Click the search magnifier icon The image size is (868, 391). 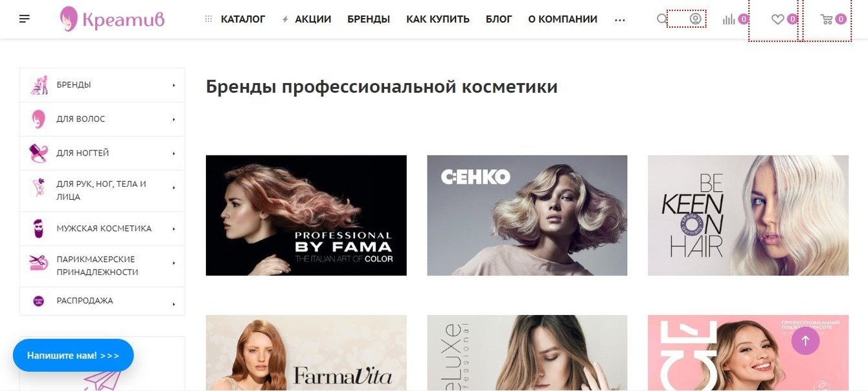click(x=661, y=19)
